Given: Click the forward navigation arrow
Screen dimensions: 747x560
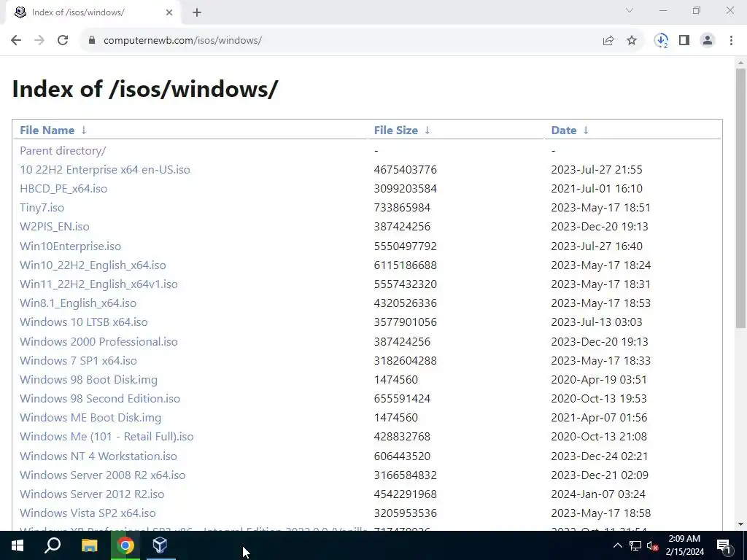Looking at the screenshot, I should pyautogui.click(x=39, y=41).
